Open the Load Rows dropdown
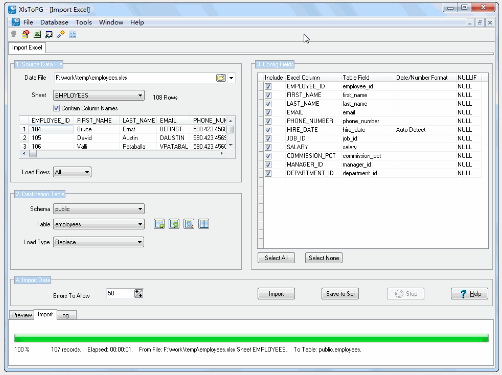 pyautogui.click(x=72, y=172)
